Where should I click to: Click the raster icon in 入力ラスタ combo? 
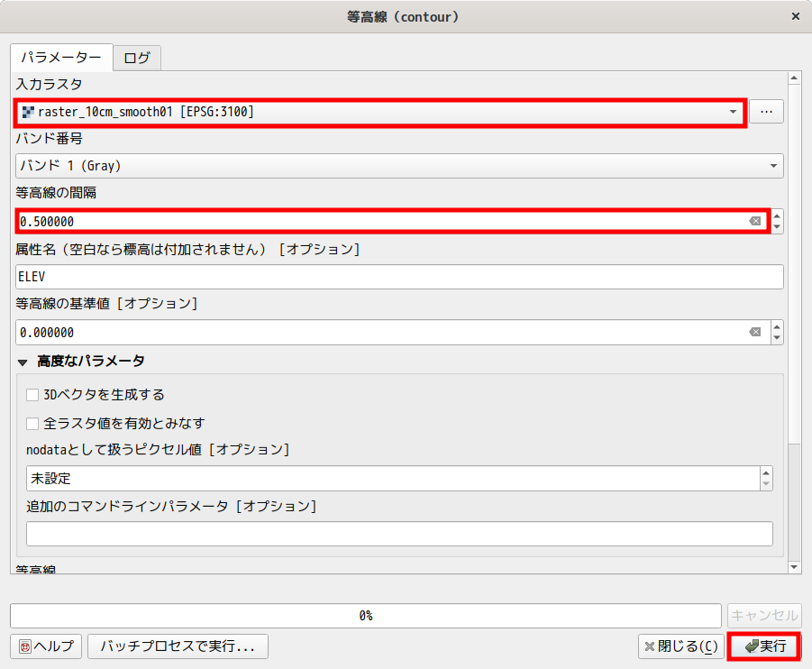coord(29,112)
